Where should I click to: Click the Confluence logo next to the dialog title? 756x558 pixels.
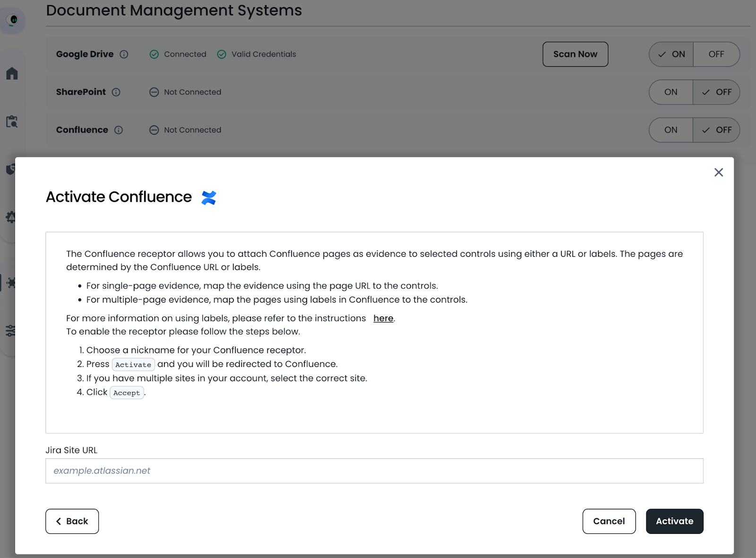(x=209, y=198)
